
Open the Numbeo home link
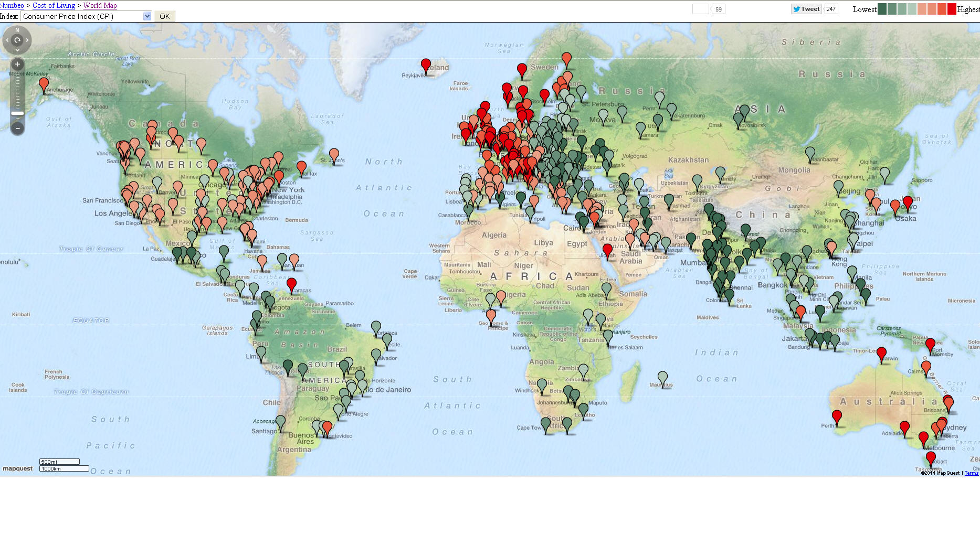(x=12, y=5)
